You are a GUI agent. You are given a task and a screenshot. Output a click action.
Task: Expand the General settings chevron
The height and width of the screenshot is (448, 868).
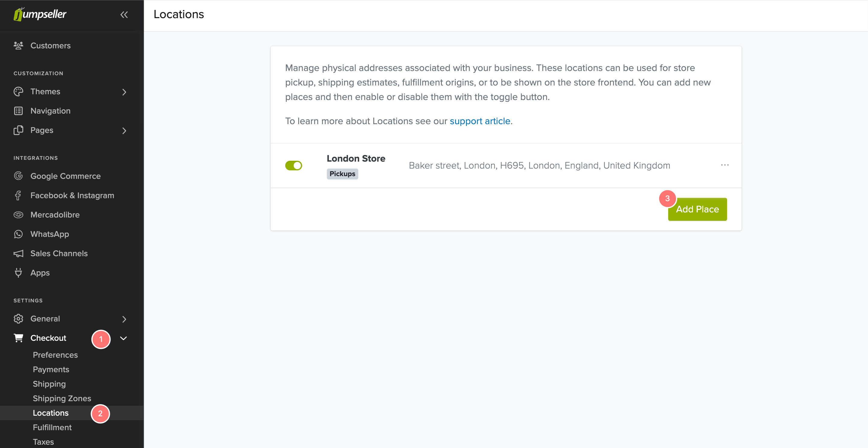124,319
